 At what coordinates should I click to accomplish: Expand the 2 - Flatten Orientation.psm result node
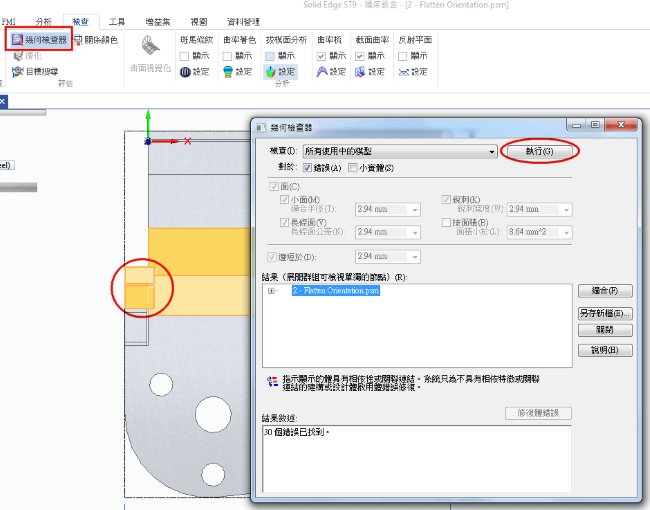pos(272,291)
